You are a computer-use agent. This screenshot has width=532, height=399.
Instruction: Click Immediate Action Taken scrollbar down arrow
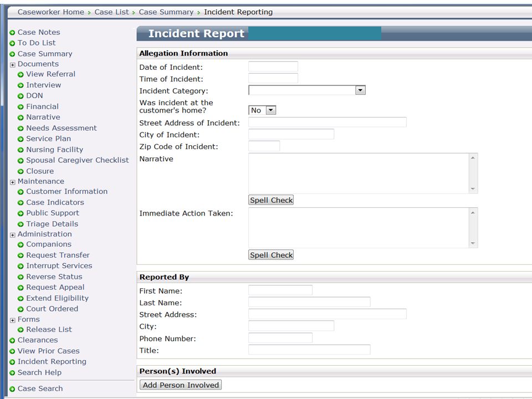(x=473, y=244)
